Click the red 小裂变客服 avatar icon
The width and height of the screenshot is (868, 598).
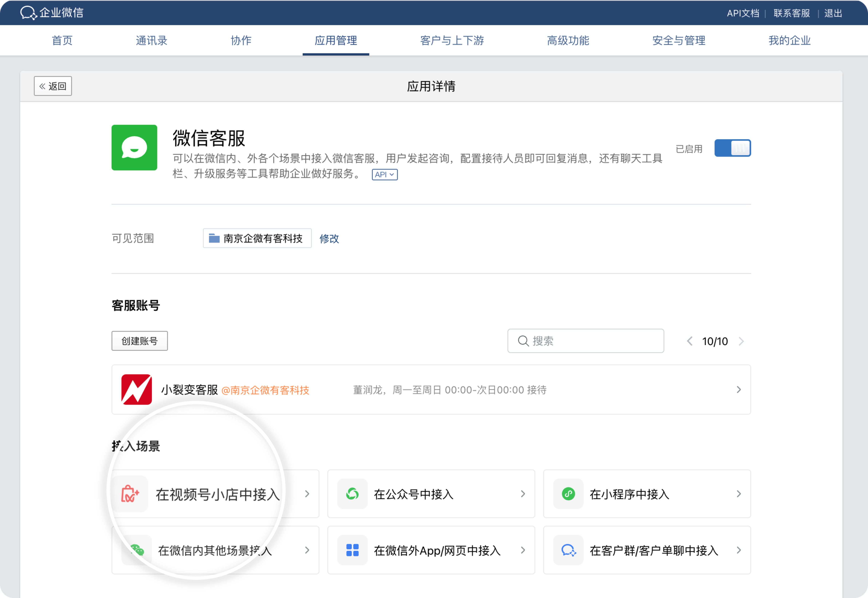pos(136,390)
